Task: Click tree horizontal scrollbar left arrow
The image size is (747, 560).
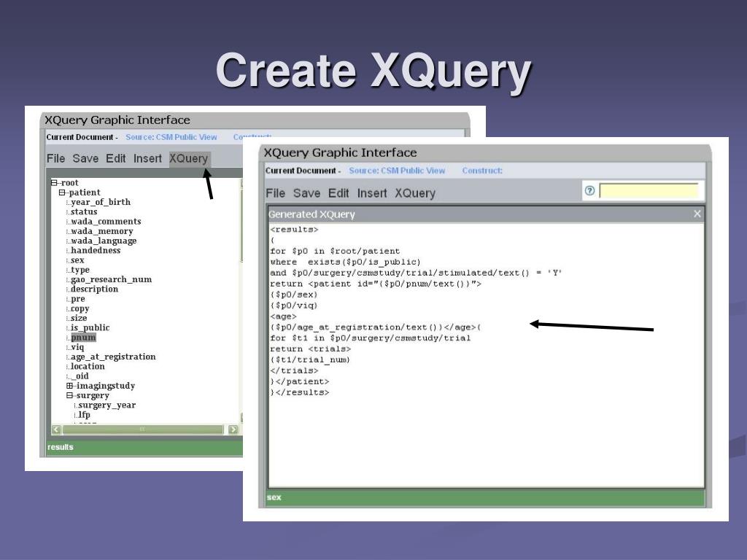Action: coord(56,429)
